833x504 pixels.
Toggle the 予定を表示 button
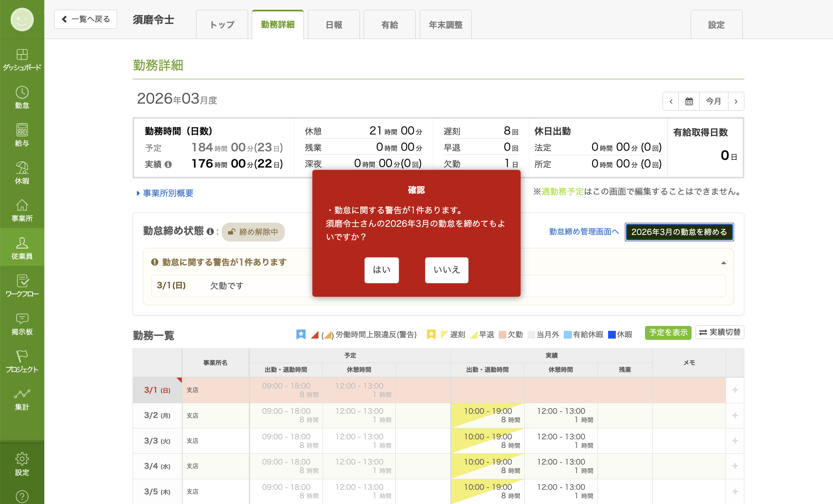668,332
